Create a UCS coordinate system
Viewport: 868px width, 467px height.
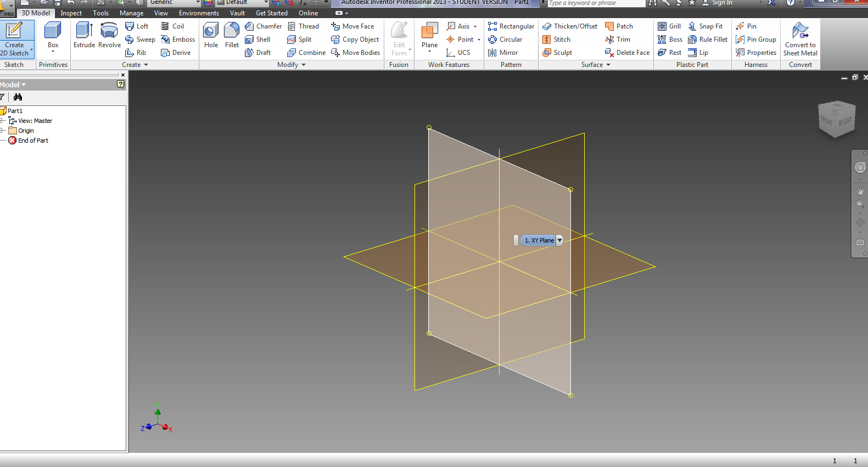pyautogui.click(x=458, y=53)
